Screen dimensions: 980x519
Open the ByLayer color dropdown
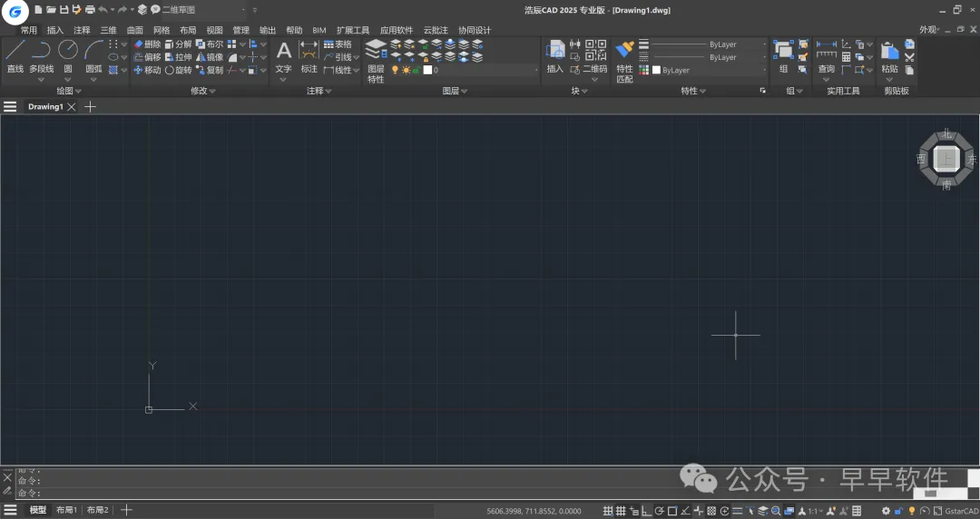709,70
